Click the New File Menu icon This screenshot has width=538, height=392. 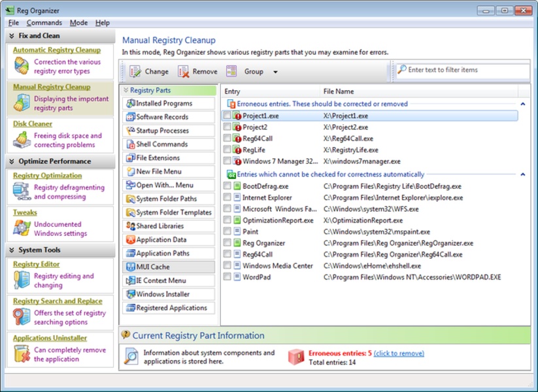click(130, 171)
